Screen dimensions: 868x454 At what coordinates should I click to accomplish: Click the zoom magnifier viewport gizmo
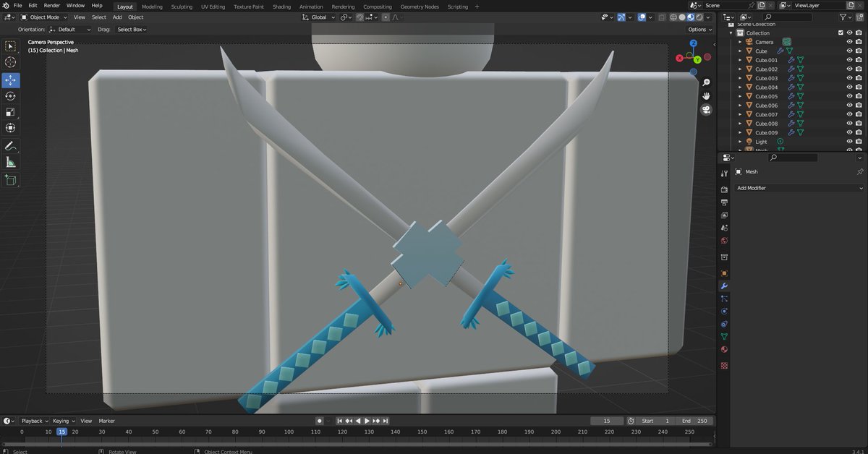coord(706,82)
